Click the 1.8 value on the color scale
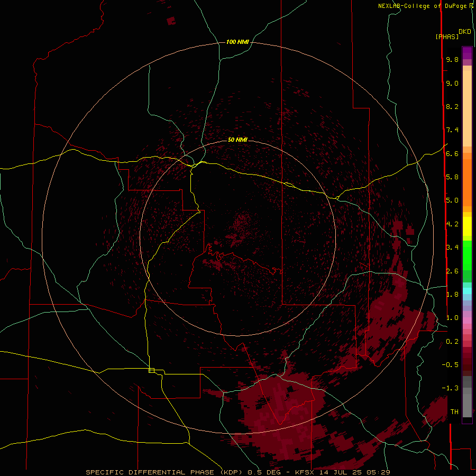Viewport: 476px width, 476px height. click(452, 294)
